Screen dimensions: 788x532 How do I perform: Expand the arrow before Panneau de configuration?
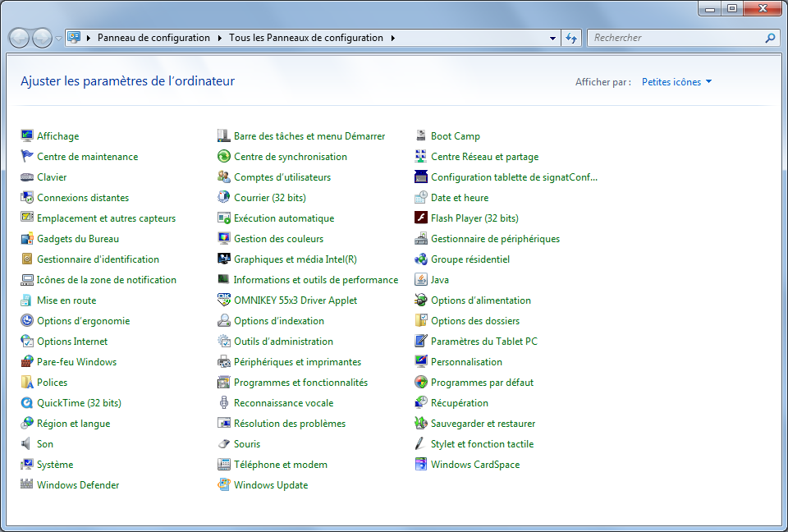(x=89, y=39)
